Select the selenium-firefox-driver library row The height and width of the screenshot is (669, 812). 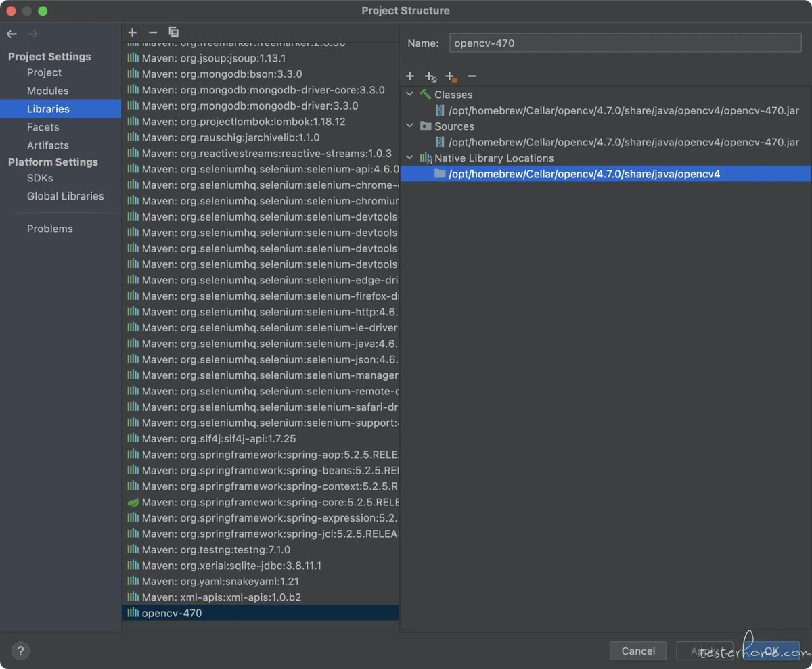point(261,296)
